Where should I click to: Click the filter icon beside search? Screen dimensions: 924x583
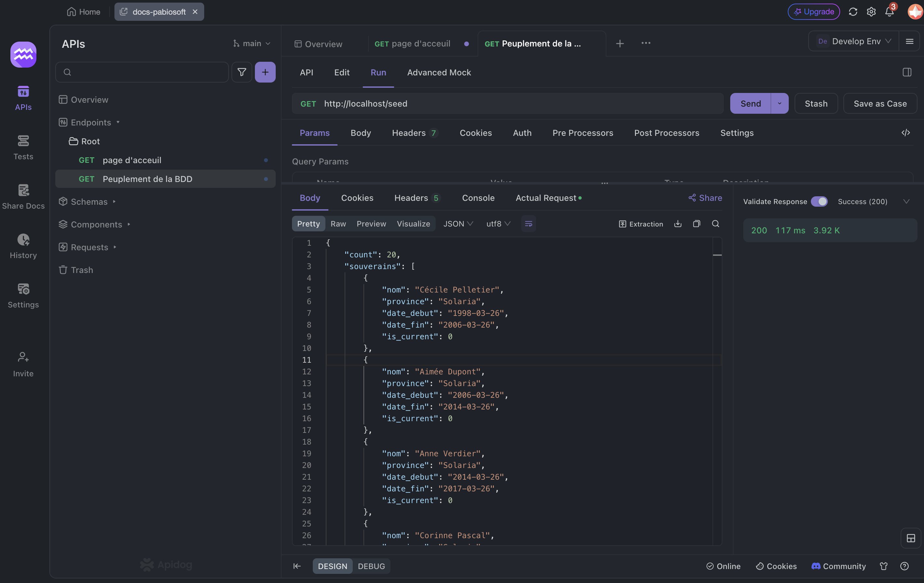pos(242,72)
